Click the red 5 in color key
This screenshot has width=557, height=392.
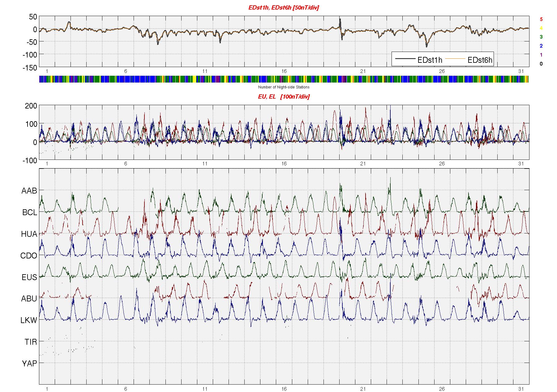(541, 19)
